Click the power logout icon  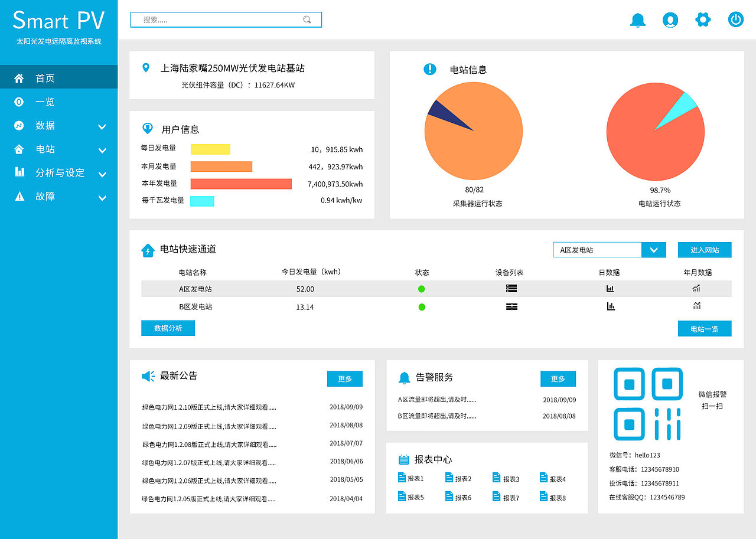click(x=735, y=20)
